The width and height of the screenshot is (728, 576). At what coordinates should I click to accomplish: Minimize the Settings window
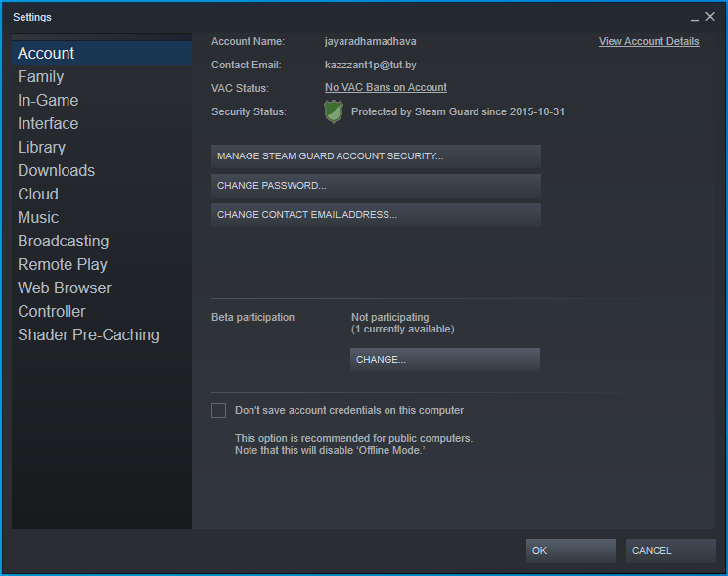(x=694, y=18)
